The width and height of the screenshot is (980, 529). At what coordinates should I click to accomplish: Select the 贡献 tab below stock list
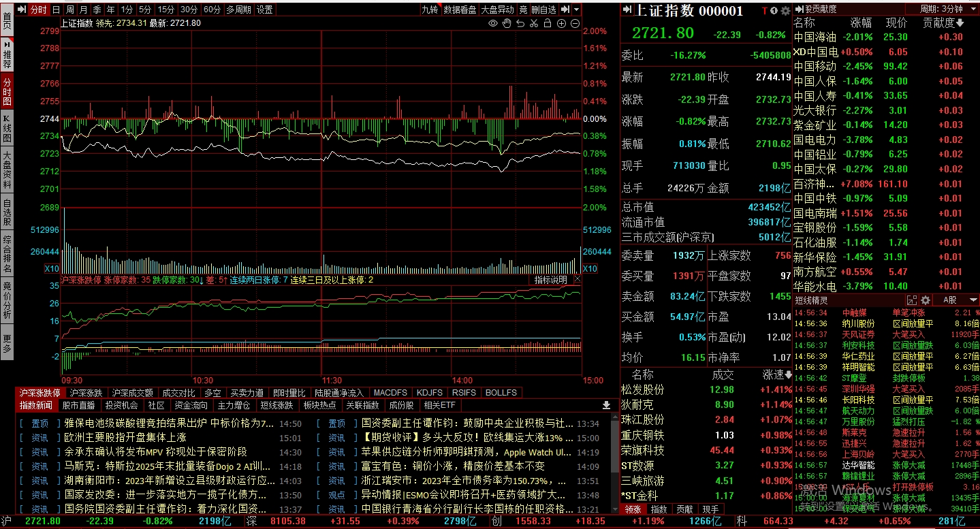684,509
